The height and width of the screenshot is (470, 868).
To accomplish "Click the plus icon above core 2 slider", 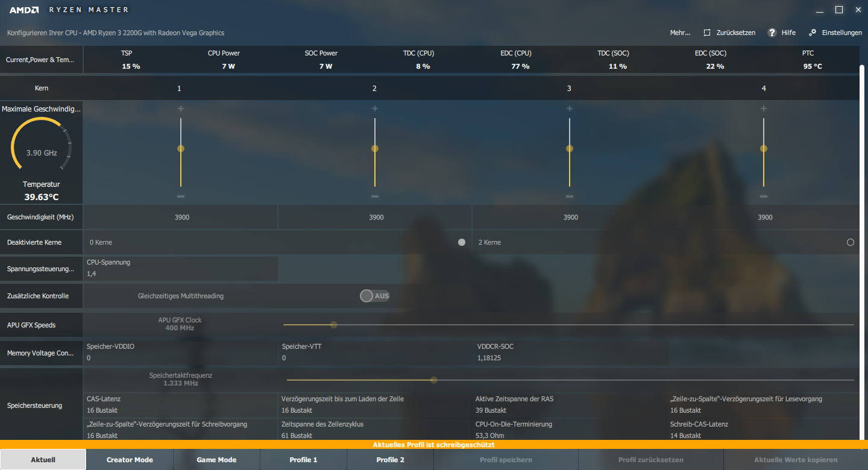I will tap(375, 108).
